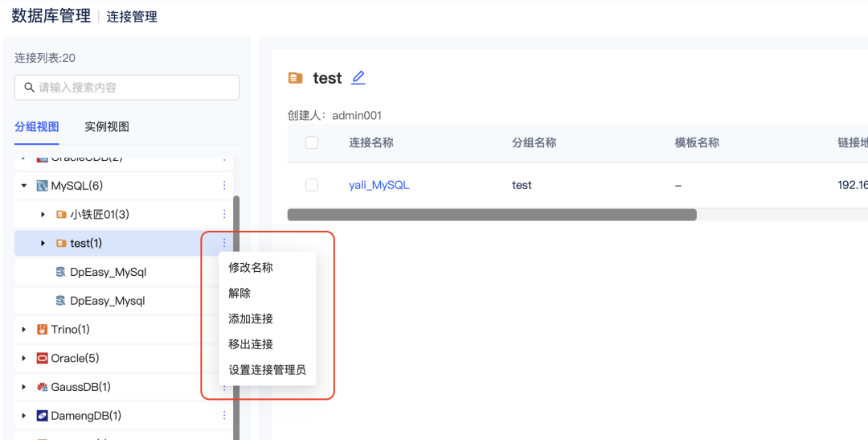Click the three-dot menu of test(1)
This screenshot has width=868, height=440.
(x=224, y=243)
